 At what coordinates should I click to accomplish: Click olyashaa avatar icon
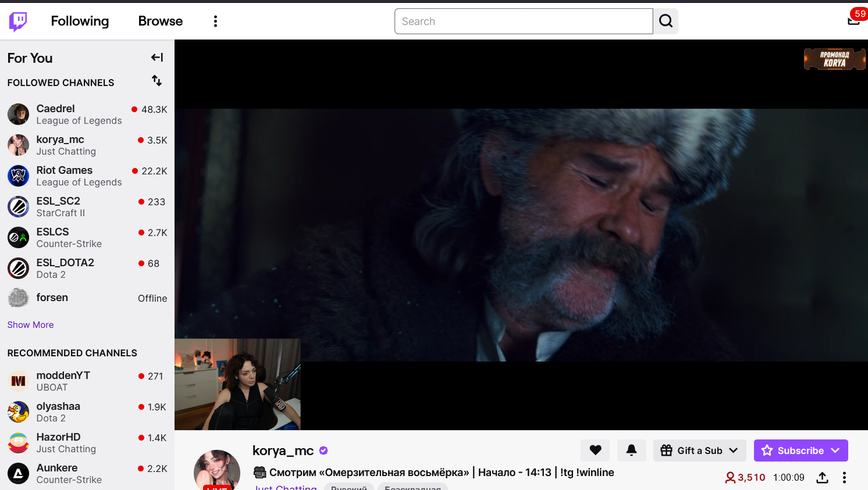(x=18, y=412)
